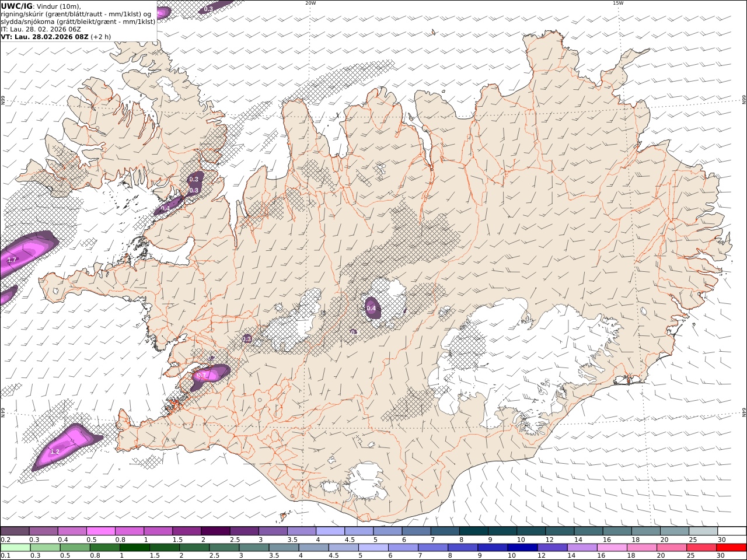Click the '0.2' label on the snow scale
Screen dimensions: 747x560
tap(5, 540)
